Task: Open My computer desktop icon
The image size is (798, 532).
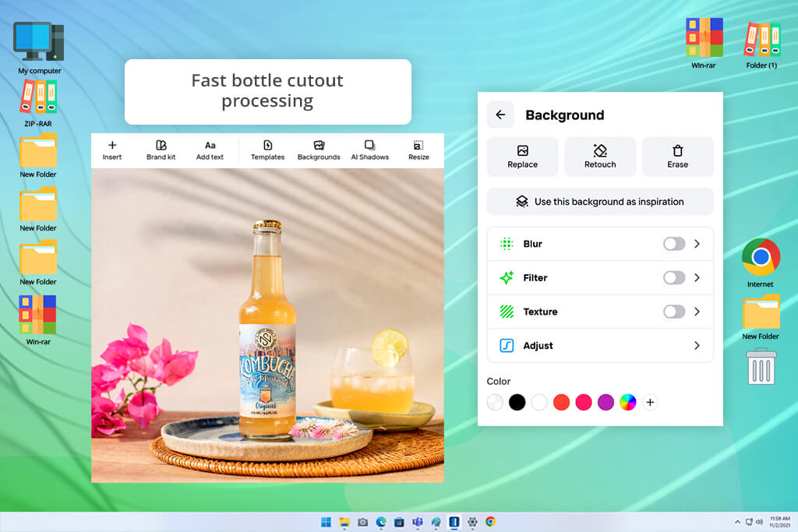Action: coord(39,48)
